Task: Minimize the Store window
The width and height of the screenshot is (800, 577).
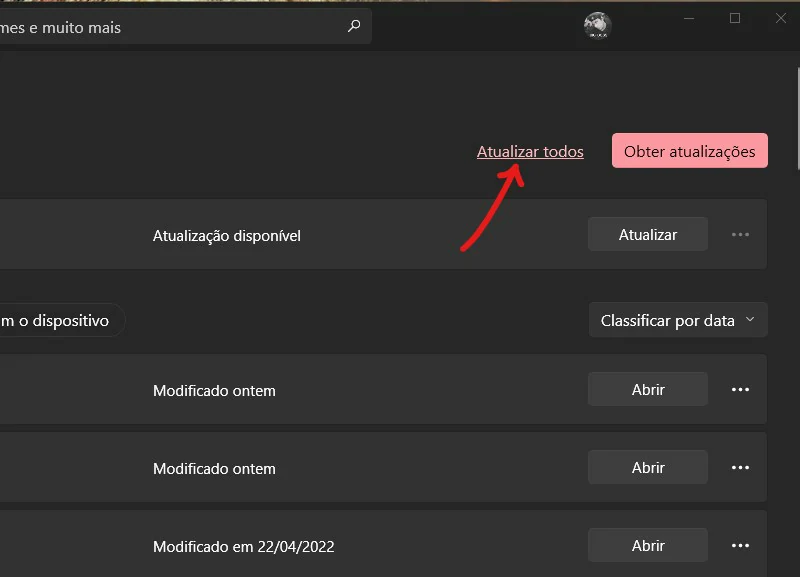Action: click(689, 18)
